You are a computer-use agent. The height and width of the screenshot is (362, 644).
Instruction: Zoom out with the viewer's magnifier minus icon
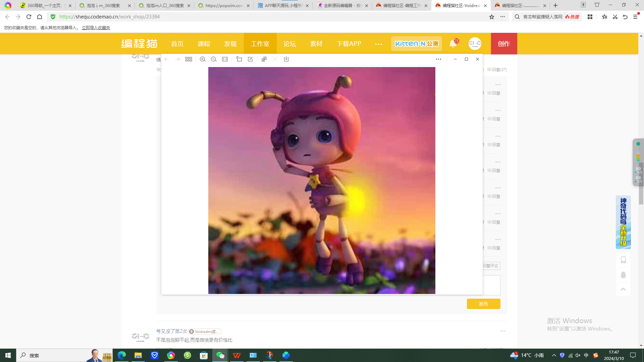[x=214, y=59]
